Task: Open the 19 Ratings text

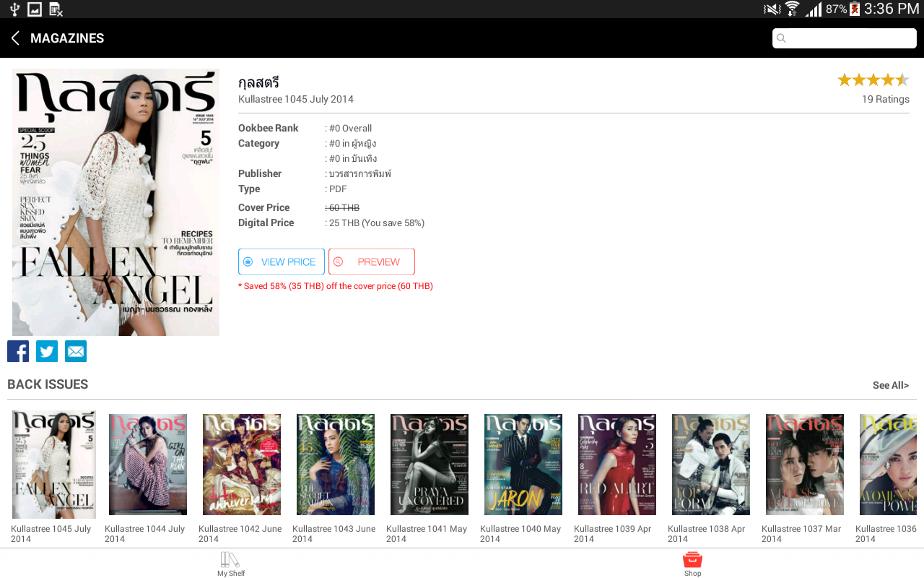Action: click(x=886, y=99)
